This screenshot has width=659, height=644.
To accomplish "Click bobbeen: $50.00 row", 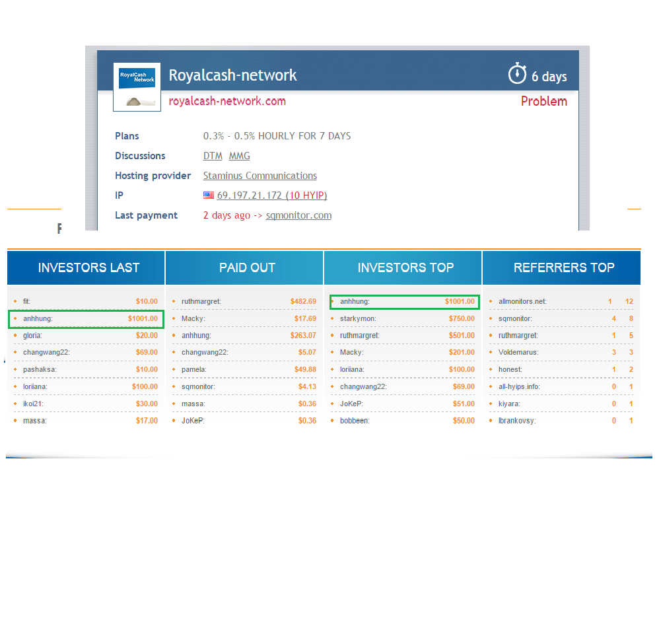I will pos(403,421).
